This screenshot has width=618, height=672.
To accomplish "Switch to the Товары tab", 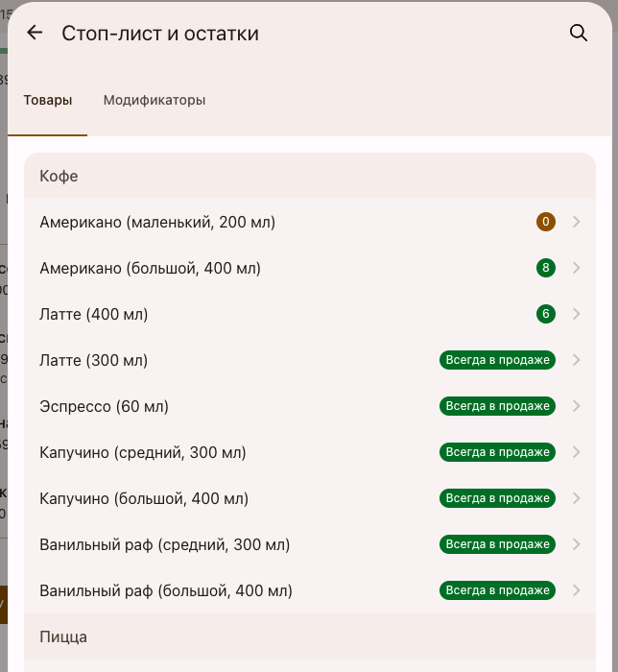I will (48, 100).
